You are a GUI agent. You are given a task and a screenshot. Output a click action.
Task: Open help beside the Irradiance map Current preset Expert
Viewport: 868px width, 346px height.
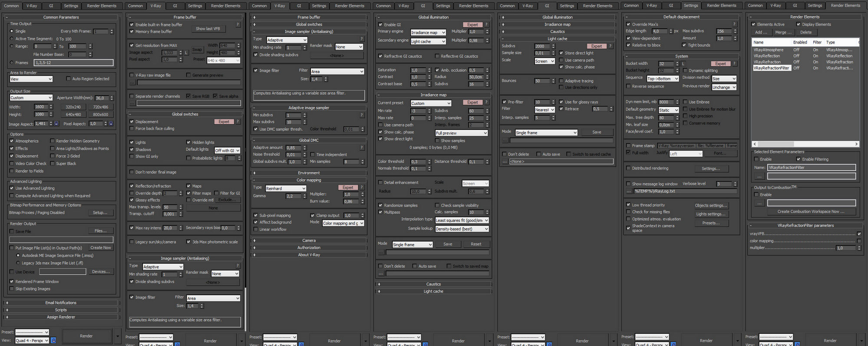click(486, 103)
